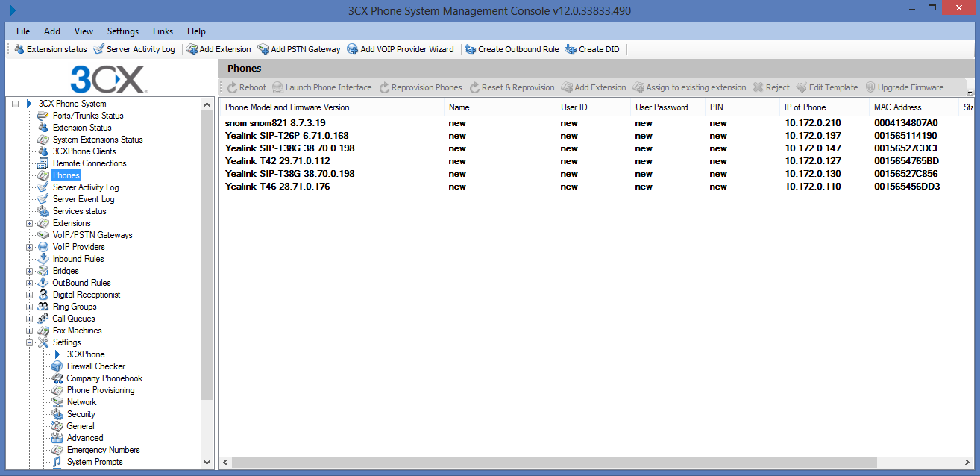Open VoIP/PSTN Gateways node
Viewport: 980px width, 476px height.
pyautogui.click(x=92, y=235)
